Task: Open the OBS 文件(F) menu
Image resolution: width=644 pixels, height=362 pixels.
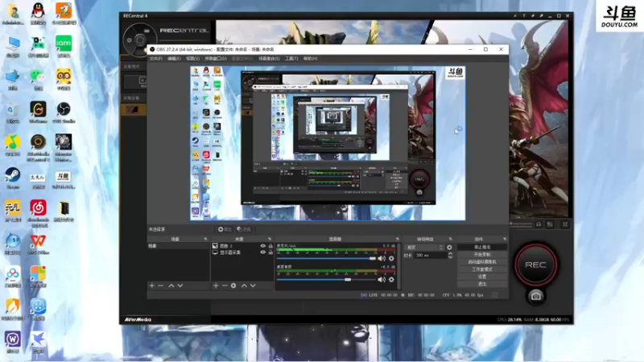Action: (155, 59)
